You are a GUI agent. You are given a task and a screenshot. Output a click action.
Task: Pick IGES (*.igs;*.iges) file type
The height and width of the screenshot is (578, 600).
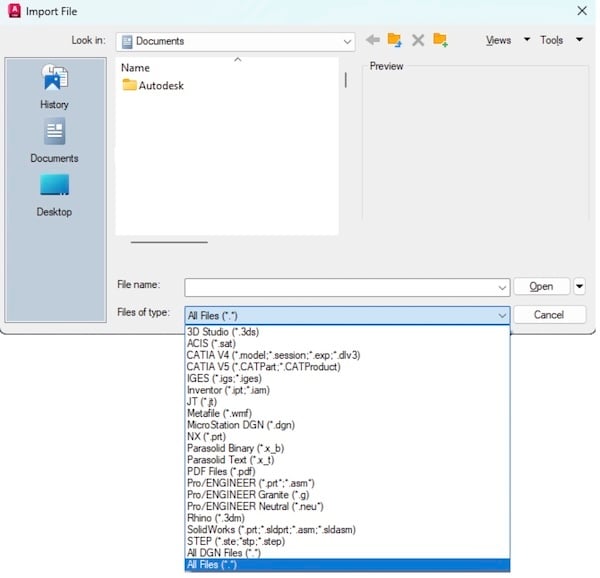click(347, 378)
